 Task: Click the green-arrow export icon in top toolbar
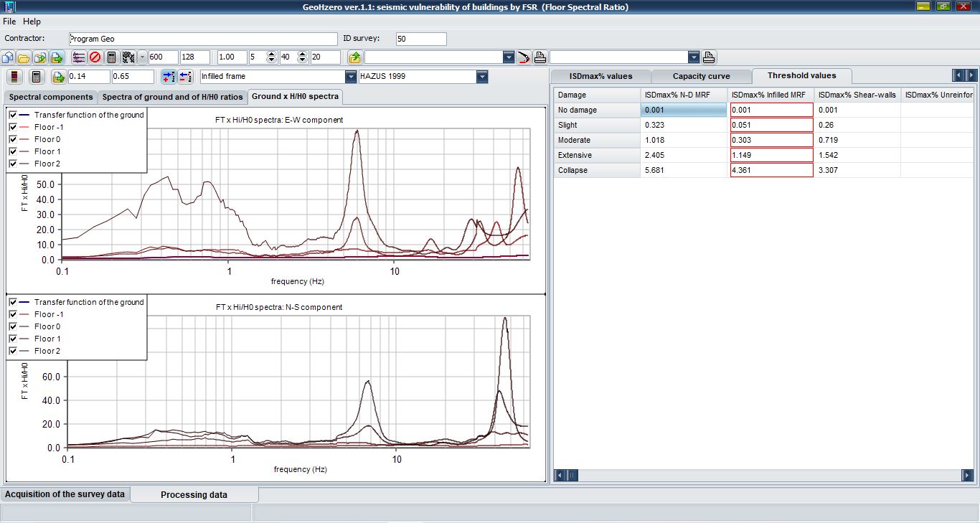57,57
